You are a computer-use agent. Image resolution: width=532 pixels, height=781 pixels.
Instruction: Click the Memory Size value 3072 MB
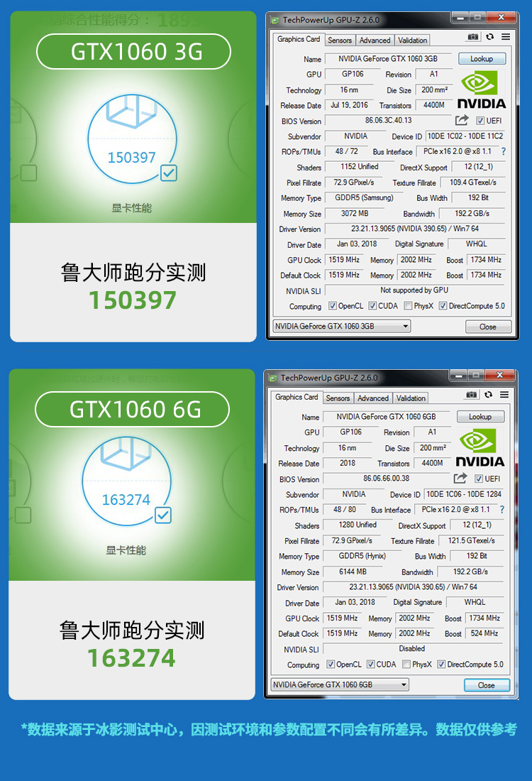(355, 214)
